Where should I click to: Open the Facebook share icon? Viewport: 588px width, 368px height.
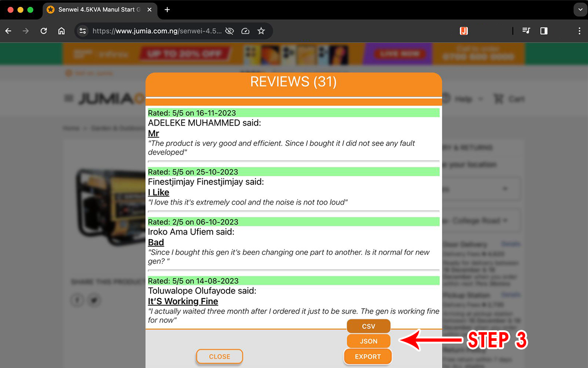pyautogui.click(x=77, y=300)
